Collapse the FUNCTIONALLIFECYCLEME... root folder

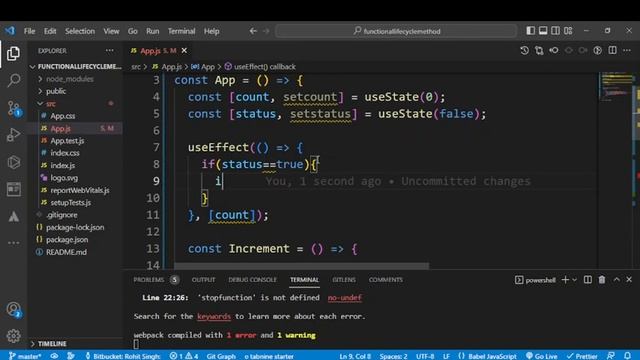point(76,67)
